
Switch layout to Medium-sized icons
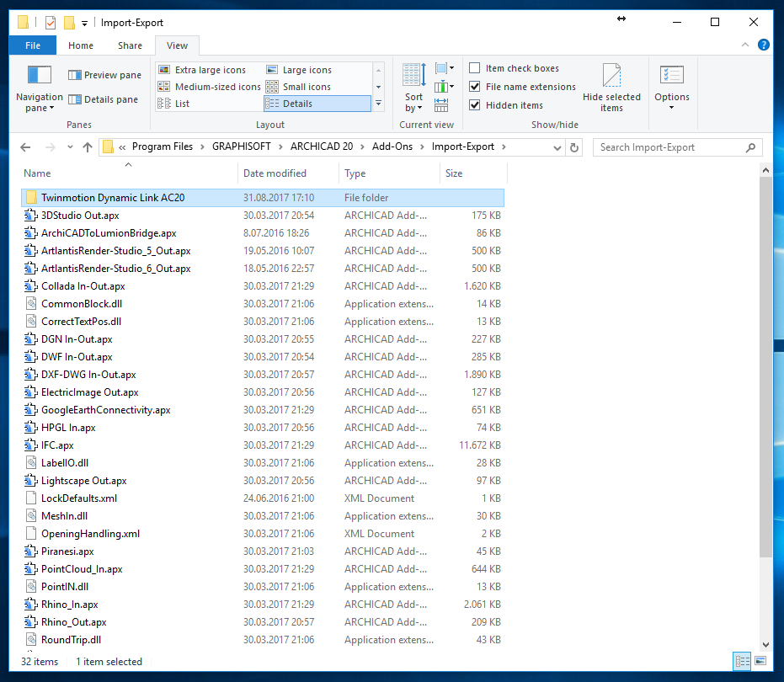(209, 87)
